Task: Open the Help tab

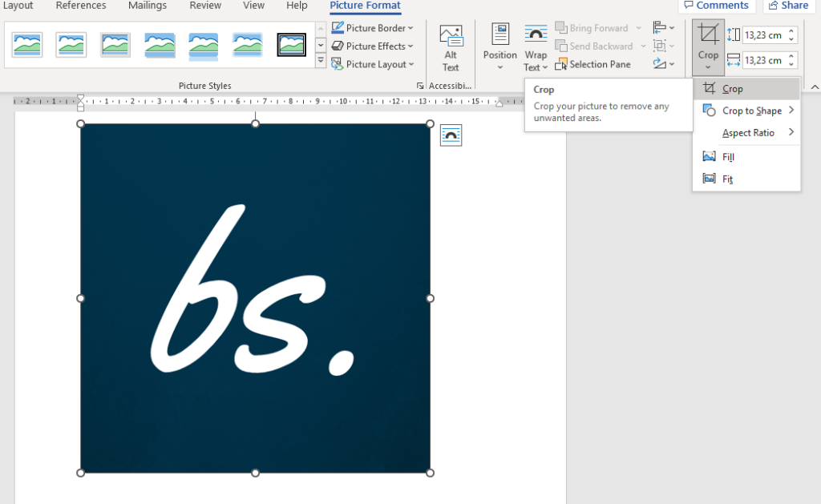Action: [x=297, y=6]
